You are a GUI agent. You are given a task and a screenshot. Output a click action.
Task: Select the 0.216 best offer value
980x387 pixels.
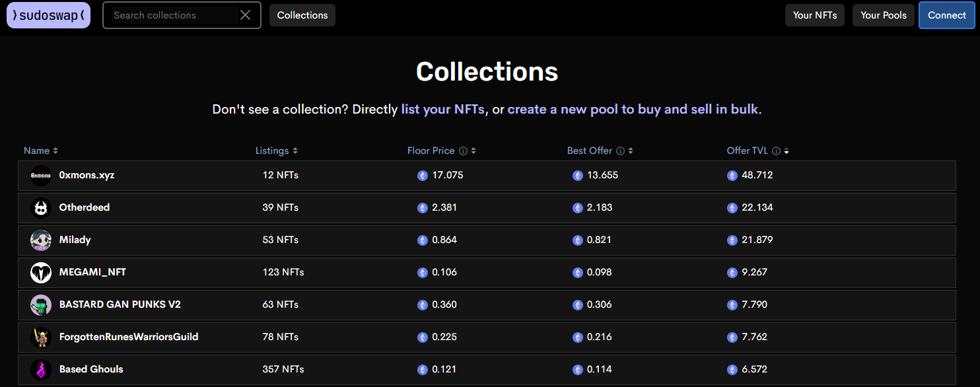coord(600,337)
